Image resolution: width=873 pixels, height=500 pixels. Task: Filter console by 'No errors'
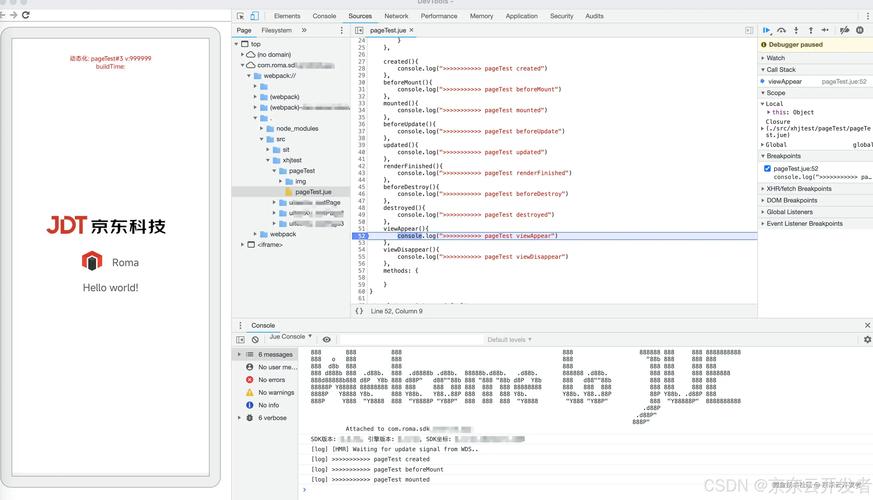pos(266,380)
